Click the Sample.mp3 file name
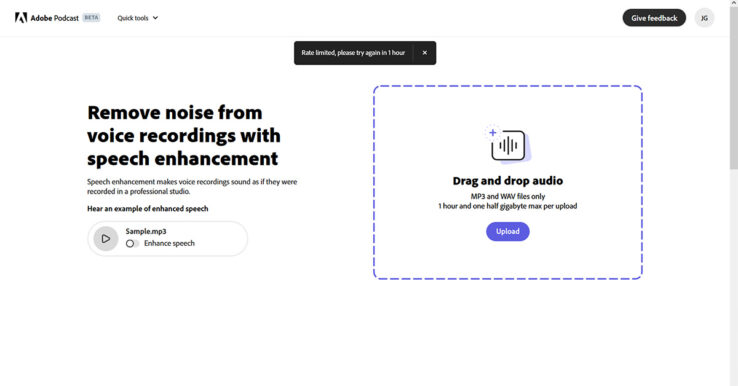 tap(146, 231)
